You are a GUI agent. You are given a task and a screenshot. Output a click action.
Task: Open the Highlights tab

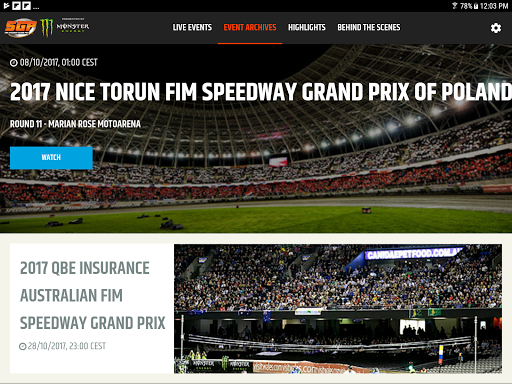tap(307, 27)
